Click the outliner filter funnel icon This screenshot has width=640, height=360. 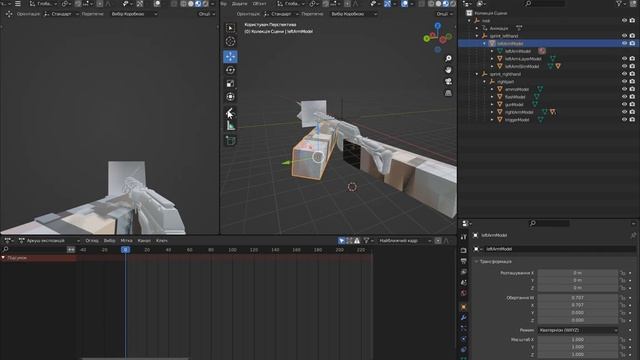click(x=619, y=4)
